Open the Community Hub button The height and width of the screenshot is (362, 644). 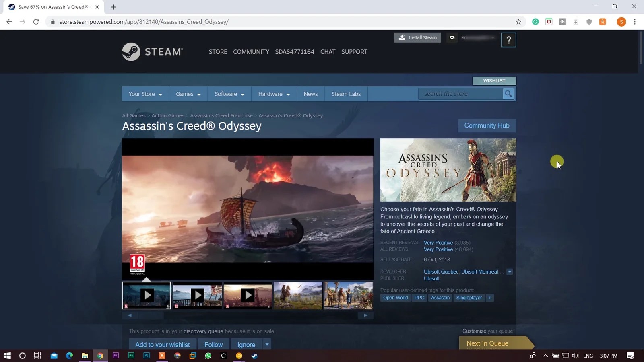[x=487, y=125]
